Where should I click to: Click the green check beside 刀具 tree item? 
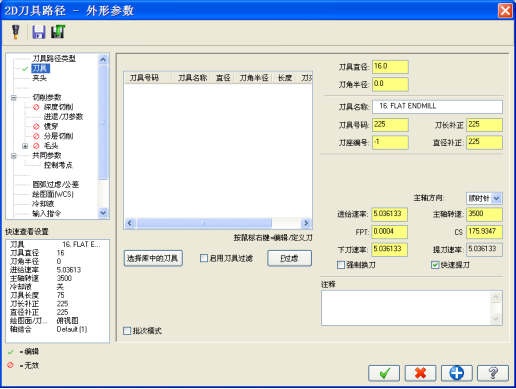[x=25, y=69]
